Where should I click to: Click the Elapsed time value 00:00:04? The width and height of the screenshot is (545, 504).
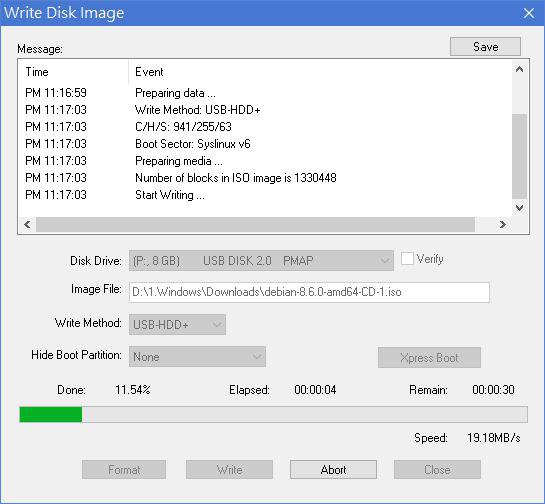(315, 390)
